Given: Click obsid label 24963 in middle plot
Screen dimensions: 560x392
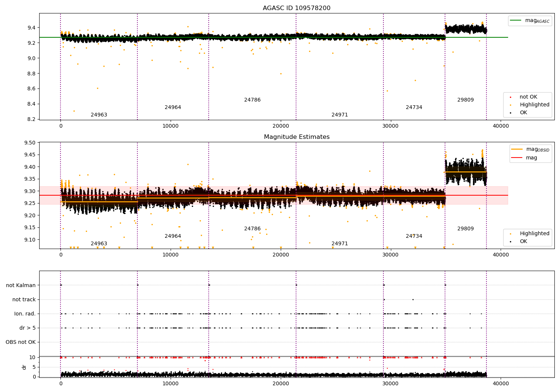Looking at the screenshot, I should tap(99, 244).
